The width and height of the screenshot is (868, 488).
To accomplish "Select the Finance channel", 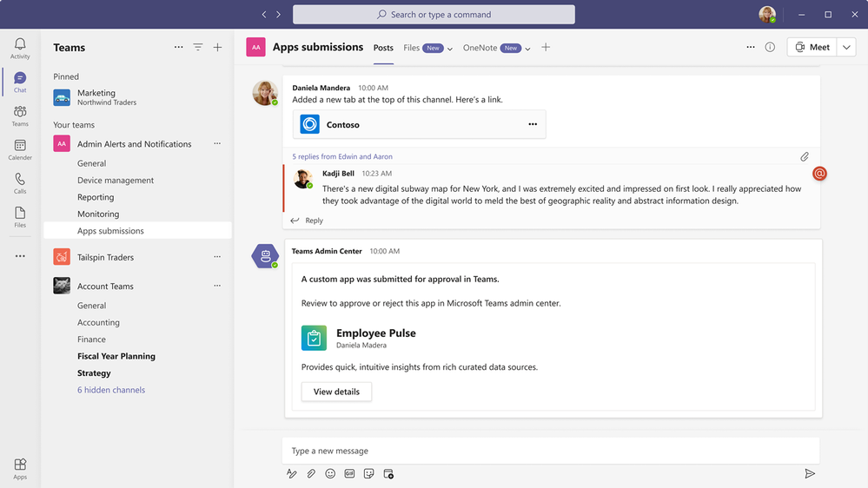I will tap(91, 340).
